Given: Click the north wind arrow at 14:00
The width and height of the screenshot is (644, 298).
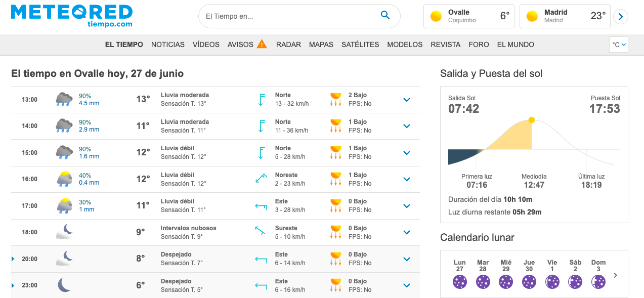Looking at the screenshot, I should [x=262, y=126].
